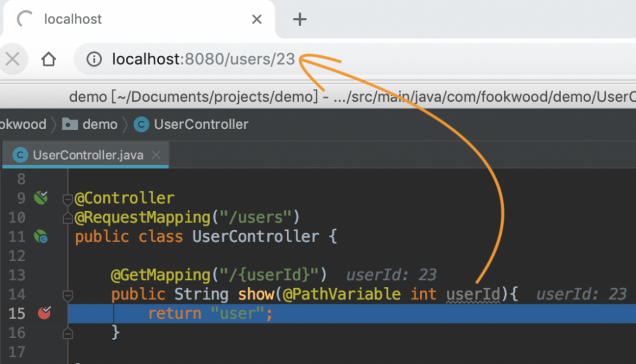Click the gutter icon on line 9
The width and height of the screenshot is (636, 364).
pyautogui.click(x=41, y=198)
